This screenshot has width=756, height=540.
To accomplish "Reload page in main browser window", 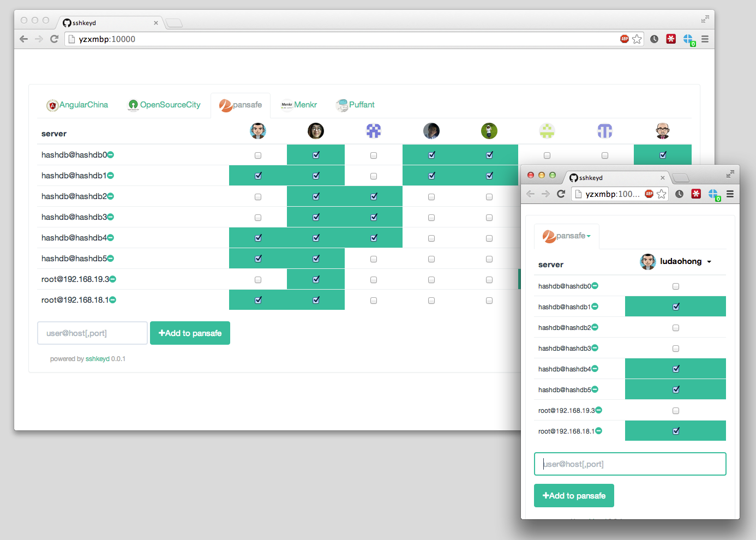I will coord(54,39).
